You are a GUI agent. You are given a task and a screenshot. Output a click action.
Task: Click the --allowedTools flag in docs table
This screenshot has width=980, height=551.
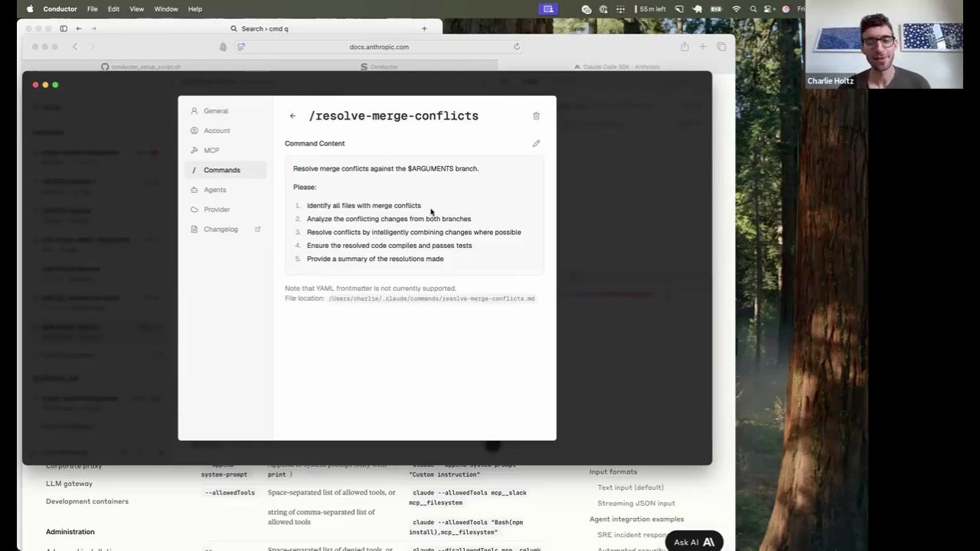coord(230,493)
